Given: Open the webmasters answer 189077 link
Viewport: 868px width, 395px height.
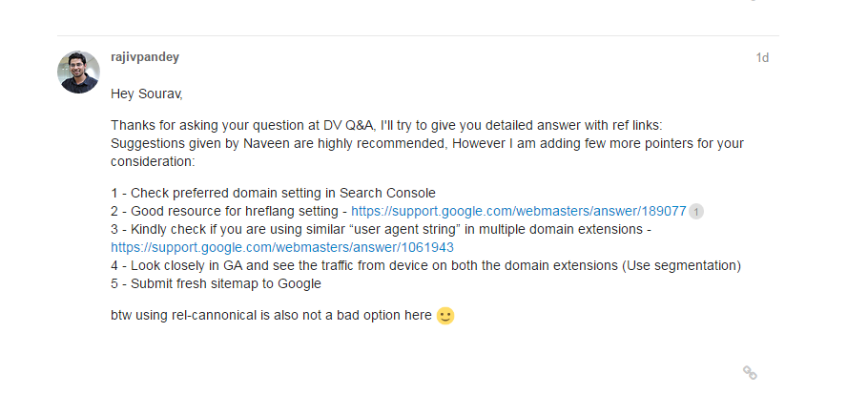Looking at the screenshot, I should pyautogui.click(x=518, y=211).
